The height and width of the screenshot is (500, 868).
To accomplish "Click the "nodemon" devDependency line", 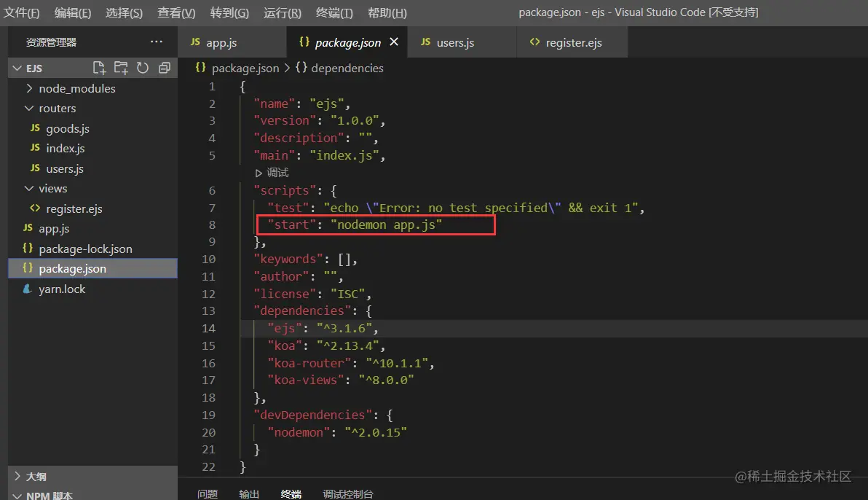I will 336,432.
